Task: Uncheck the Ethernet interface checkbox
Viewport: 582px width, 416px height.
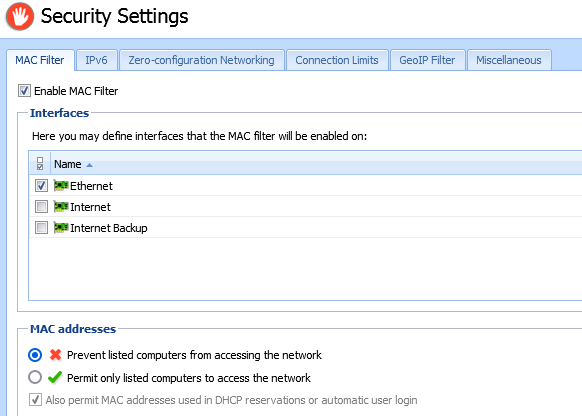Action: click(x=41, y=185)
